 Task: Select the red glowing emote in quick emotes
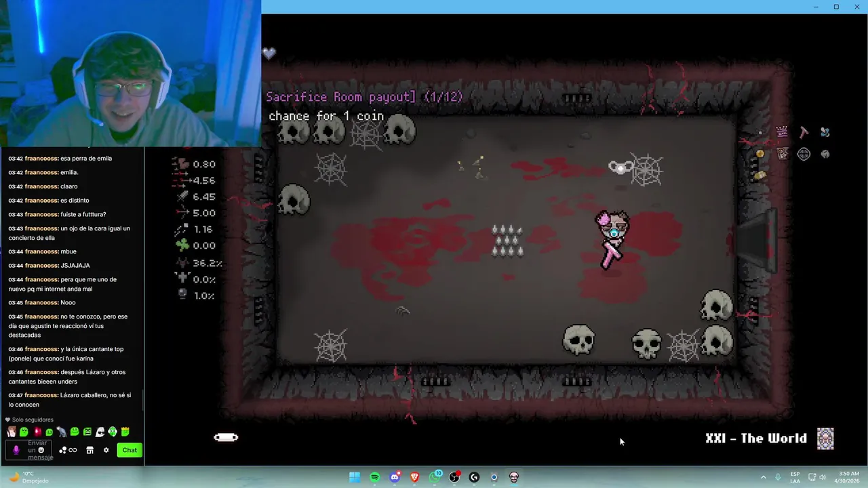pos(37,432)
